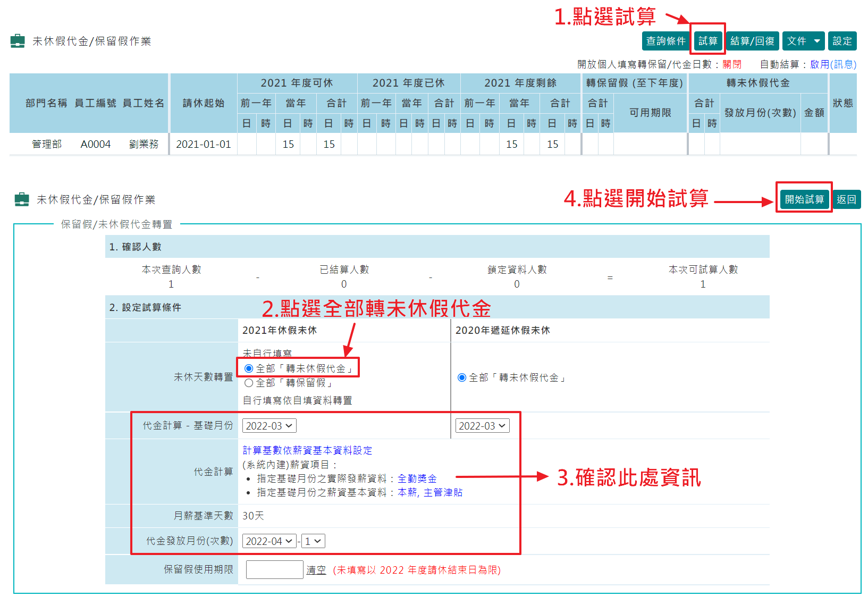Click the 返回 button to go back

pyautogui.click(x=846, y=199)
